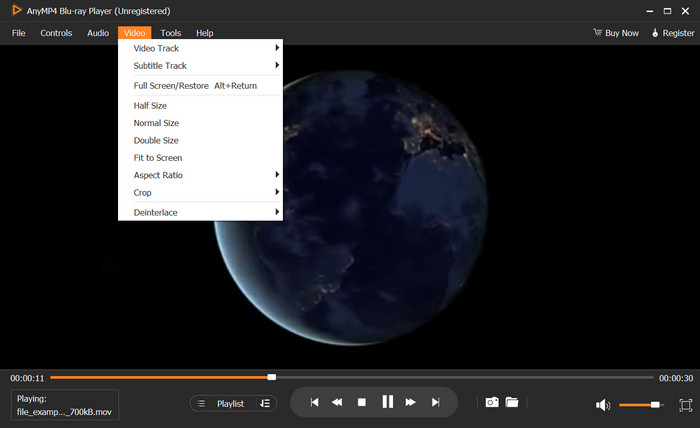
Task: Click the total duration 00:00:30
Action: point(676,378)
